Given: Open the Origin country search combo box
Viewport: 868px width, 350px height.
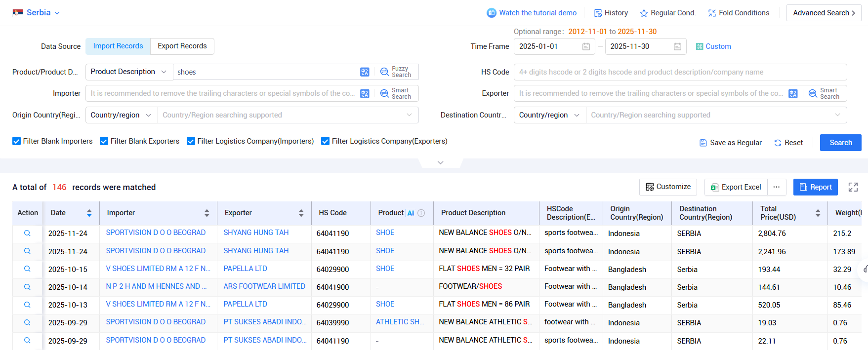Looking at the screenshot, I should [288, 115].
